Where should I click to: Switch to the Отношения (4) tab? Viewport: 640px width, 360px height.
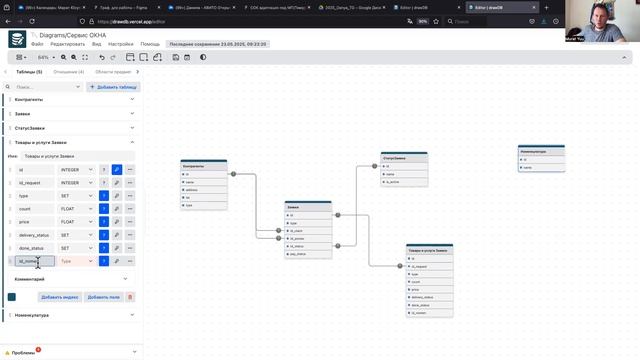pos(69,72)
